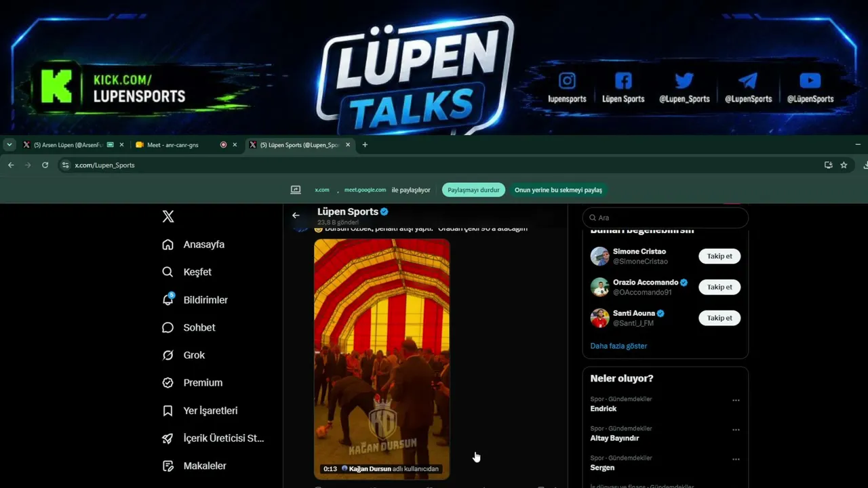The width and height of the screenshot is (868, 488).
Task: Go to Anasayfa in the sidebar
Action: pyautogui.click(x=193, y=245)
